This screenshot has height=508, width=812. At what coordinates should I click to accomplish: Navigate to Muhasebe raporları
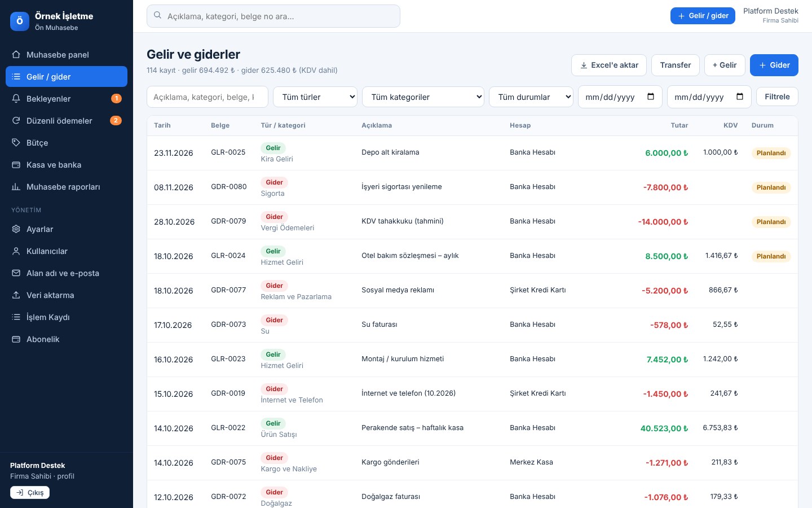[x=67, y=187]
